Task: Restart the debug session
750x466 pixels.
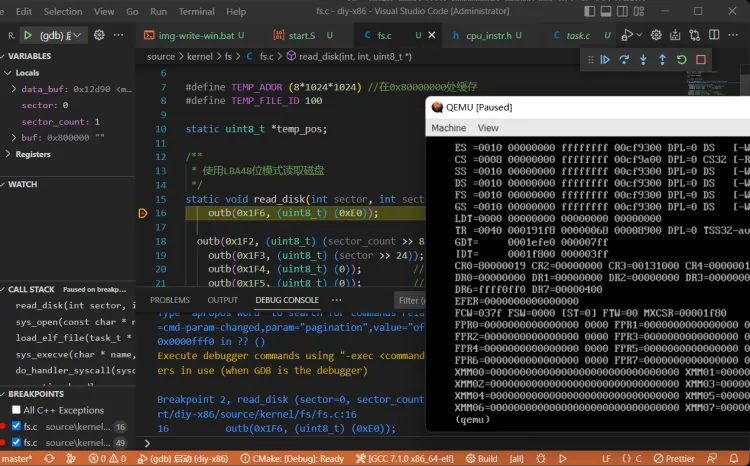Action: 681,60
